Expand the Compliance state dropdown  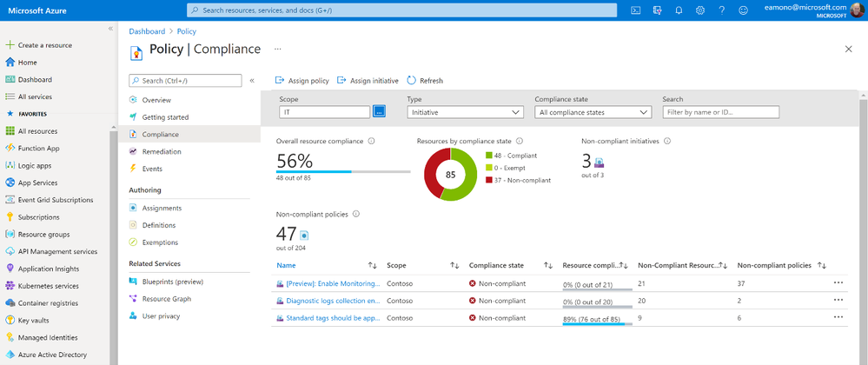coord(593,112)
